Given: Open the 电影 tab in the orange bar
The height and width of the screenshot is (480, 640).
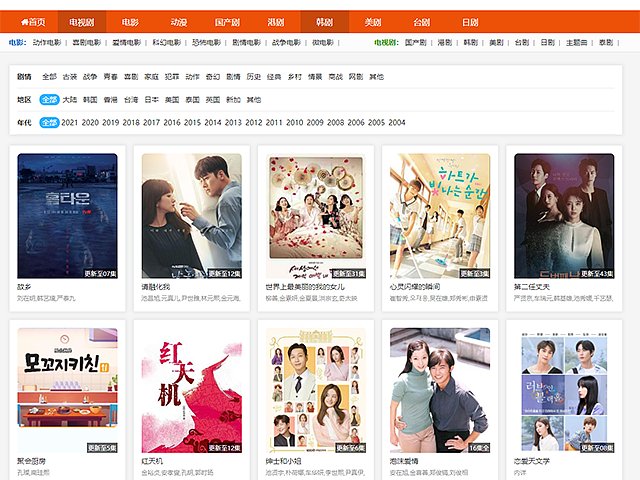Looking at the screenshot, I should click(130, 22).
